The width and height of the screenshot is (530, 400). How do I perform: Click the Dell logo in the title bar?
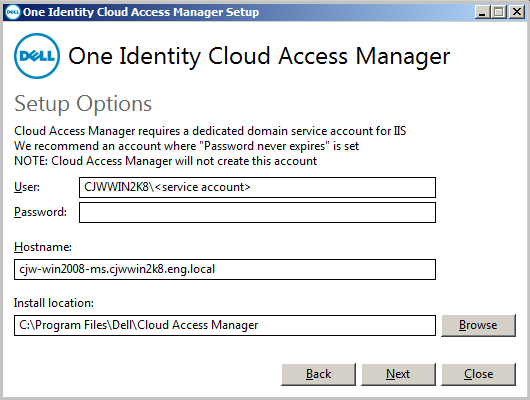click(x=13, y=12)
